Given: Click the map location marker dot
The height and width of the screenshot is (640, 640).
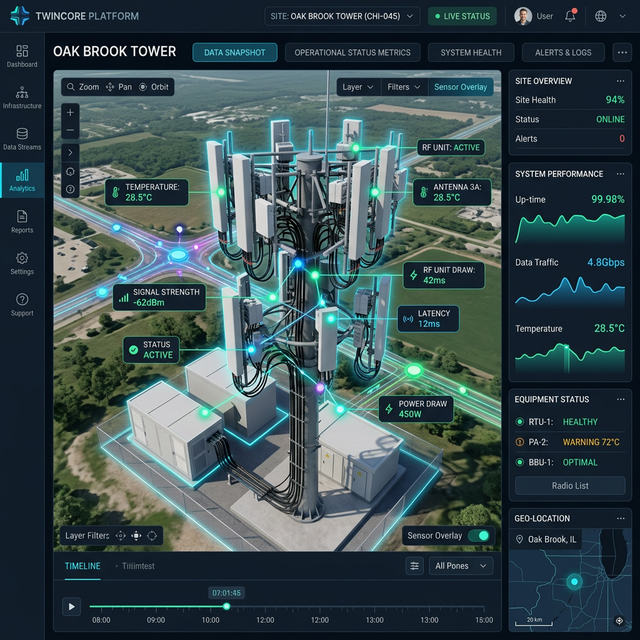Looking at the screenshot, I should 574,582.
